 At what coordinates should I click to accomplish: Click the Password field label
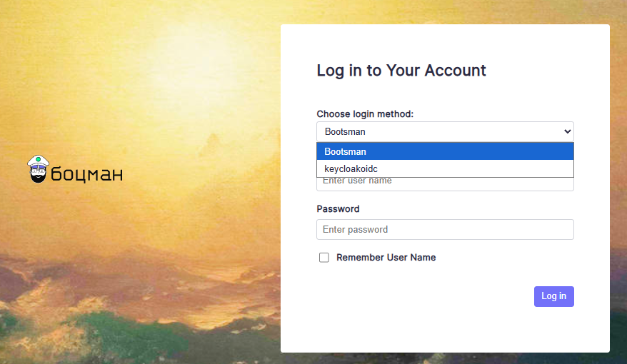pos(338,209)
